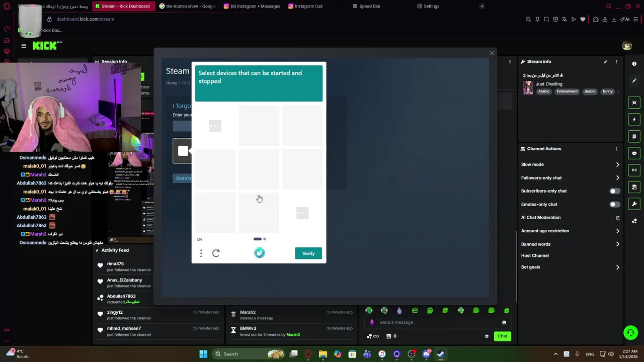Toggle Emotes-only chat switch
The width and height of the screenshot is (644, 362).
[x=615, y=205]
